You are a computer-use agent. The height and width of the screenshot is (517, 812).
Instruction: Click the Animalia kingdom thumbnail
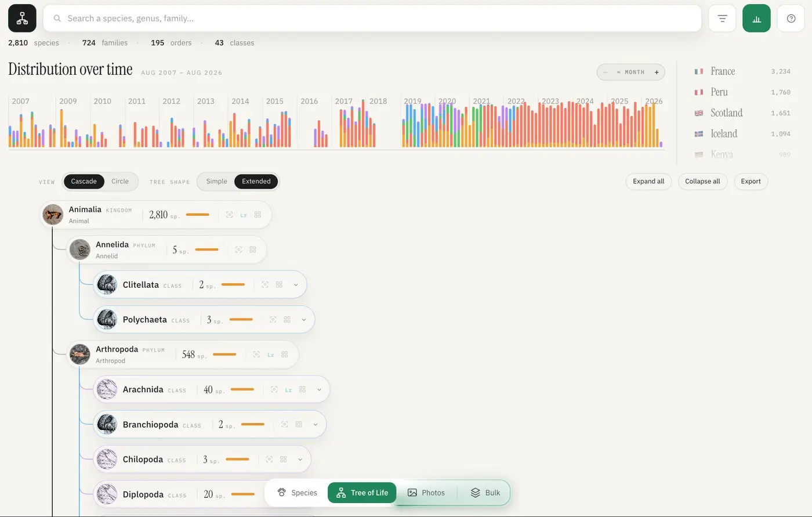(53, 215)
